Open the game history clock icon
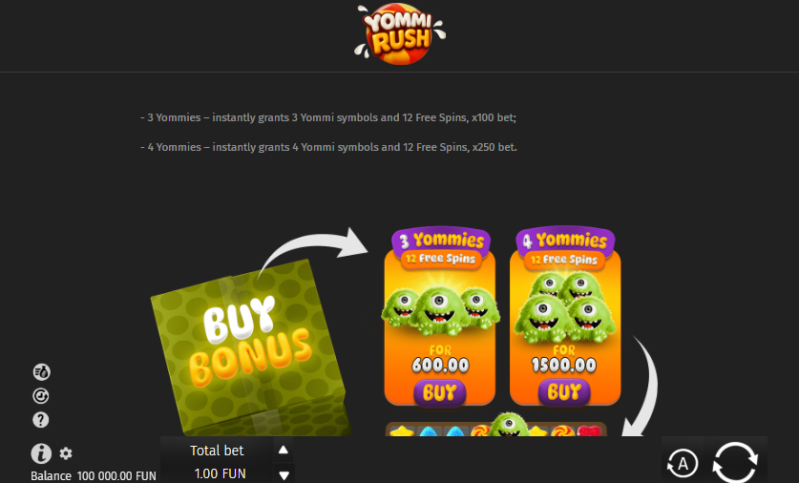 (x=41, y=396)
